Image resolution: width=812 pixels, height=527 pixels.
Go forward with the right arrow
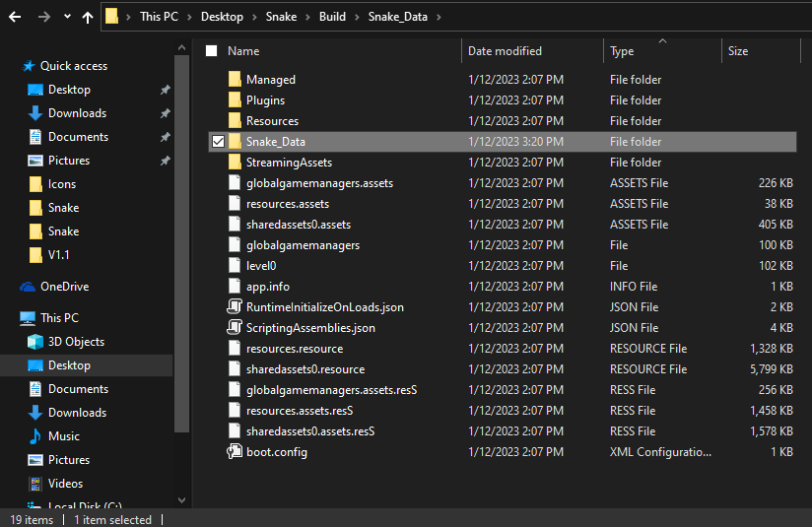point(44,17)
